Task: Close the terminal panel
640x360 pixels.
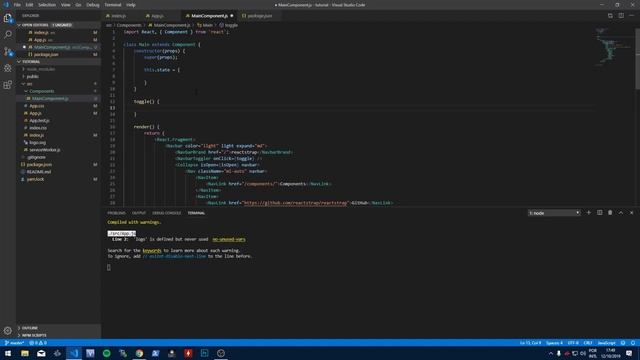Action: (x=631, y=213)
